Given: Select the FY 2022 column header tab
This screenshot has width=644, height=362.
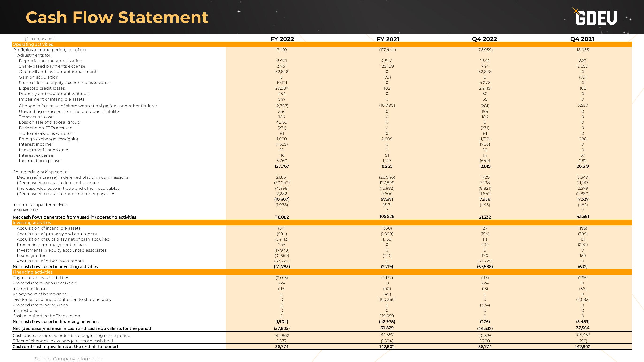Looking at the screenshot, I should (283, 38).
